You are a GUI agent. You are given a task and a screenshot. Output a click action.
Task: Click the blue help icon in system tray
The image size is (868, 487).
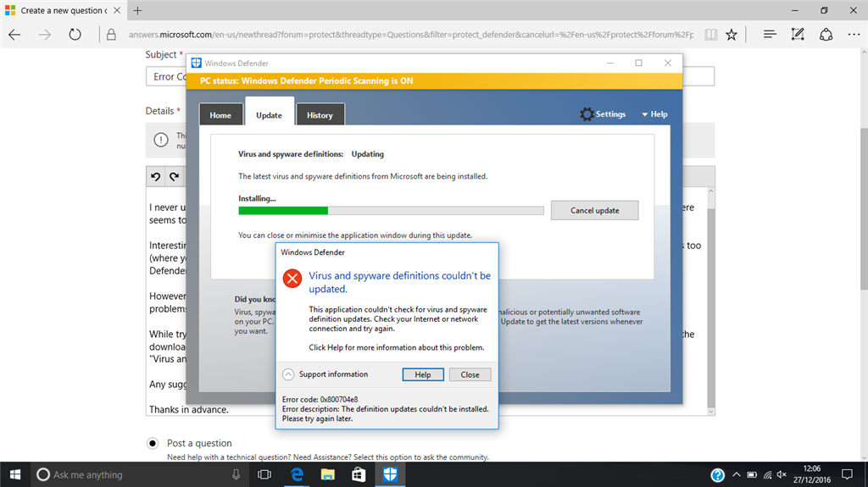pos(717,475)
